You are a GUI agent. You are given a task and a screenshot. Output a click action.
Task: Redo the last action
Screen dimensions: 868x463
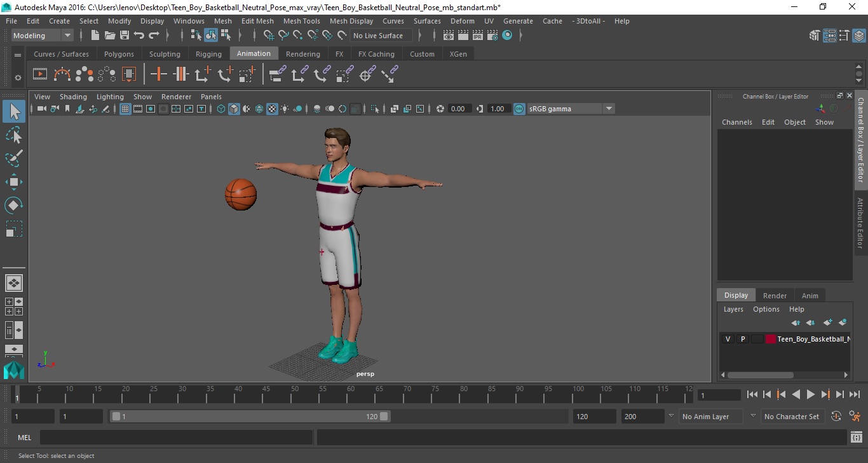154,36
